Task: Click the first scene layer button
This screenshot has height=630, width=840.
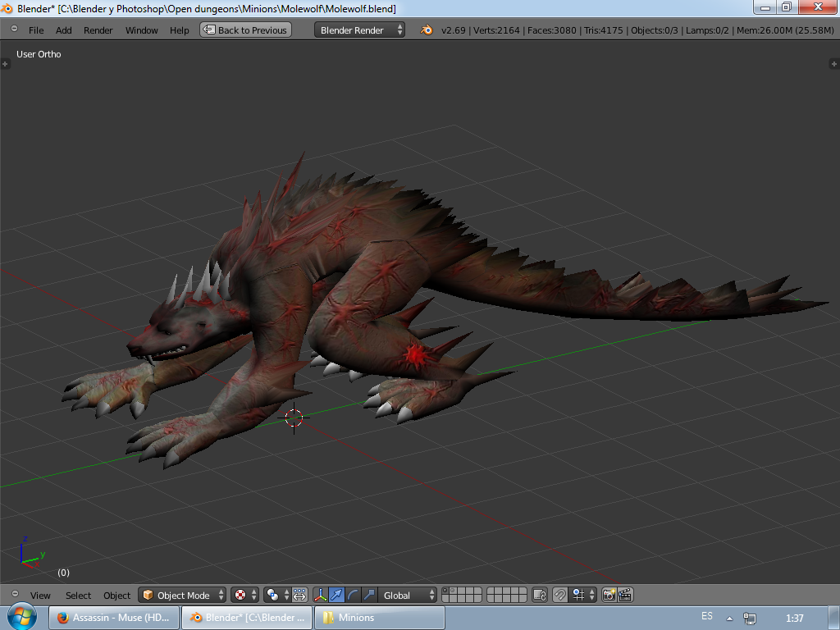Action: 446,591
